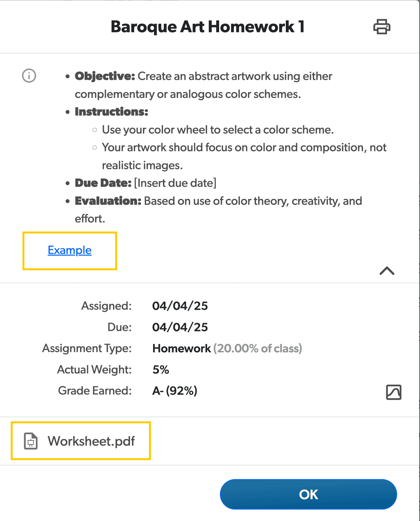Click the print icon
Viewport: 420px width, 521px height.
[x=382, y=27]
